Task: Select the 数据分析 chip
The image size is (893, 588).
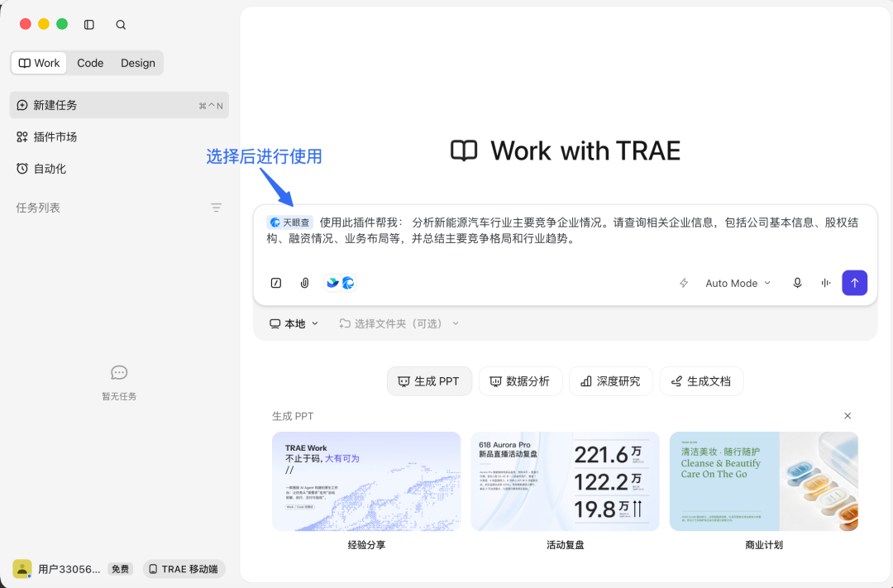Action: tap(521, 381)
